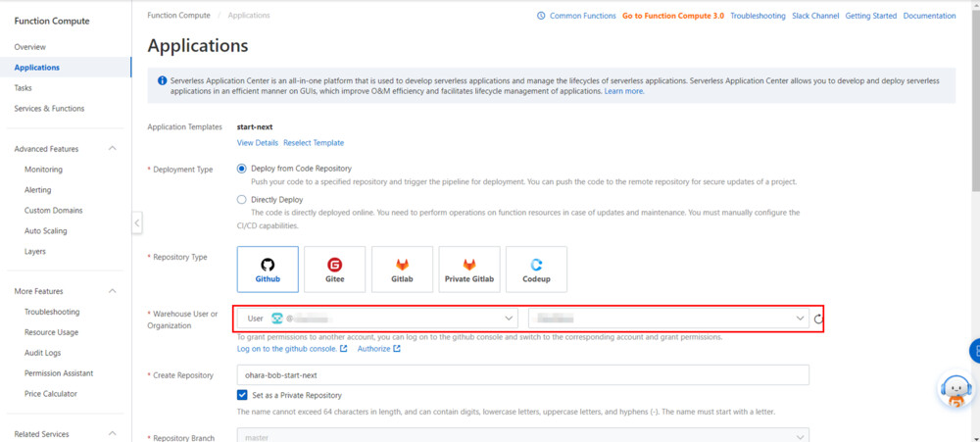Image resolution: width=980 pixels, height=442 pixels.
Task: Open the Repository Branch master dropdown
Action: [x=523, y=438]
